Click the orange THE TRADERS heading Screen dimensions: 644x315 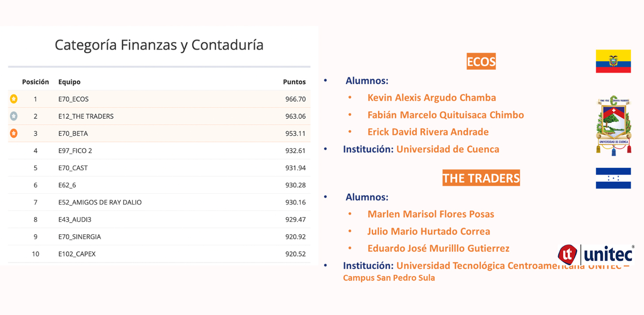(x=481, y=178)
